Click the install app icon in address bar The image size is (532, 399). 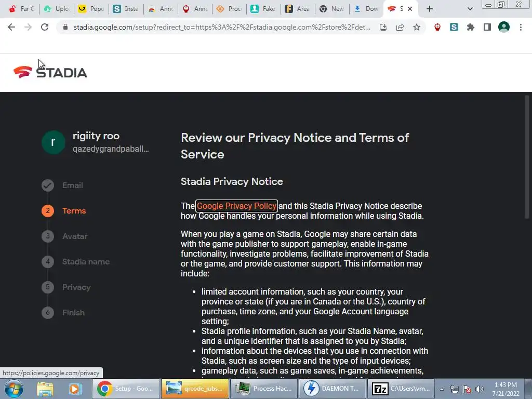coord(383,27)
